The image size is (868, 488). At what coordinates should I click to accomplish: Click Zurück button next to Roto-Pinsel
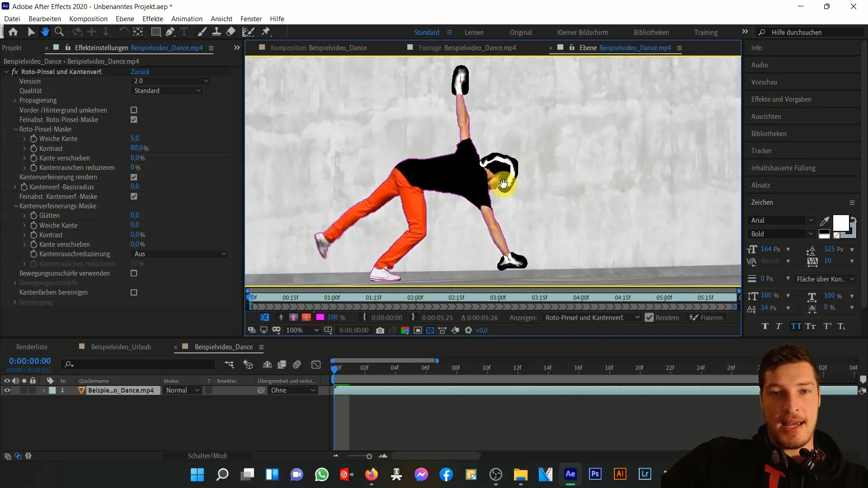point(140,71)
